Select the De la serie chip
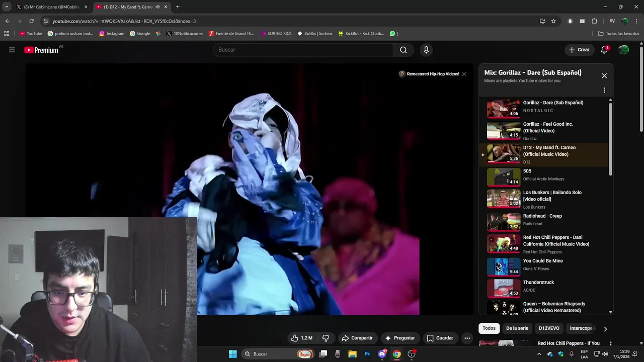The width and height of the screenshot is (644, 362). [517, 328]
